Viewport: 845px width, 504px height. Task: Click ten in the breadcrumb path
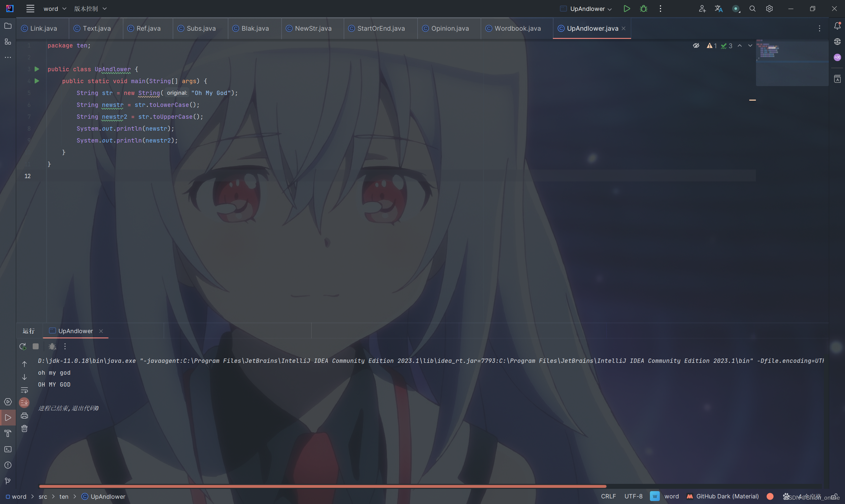tap(64, 496)
